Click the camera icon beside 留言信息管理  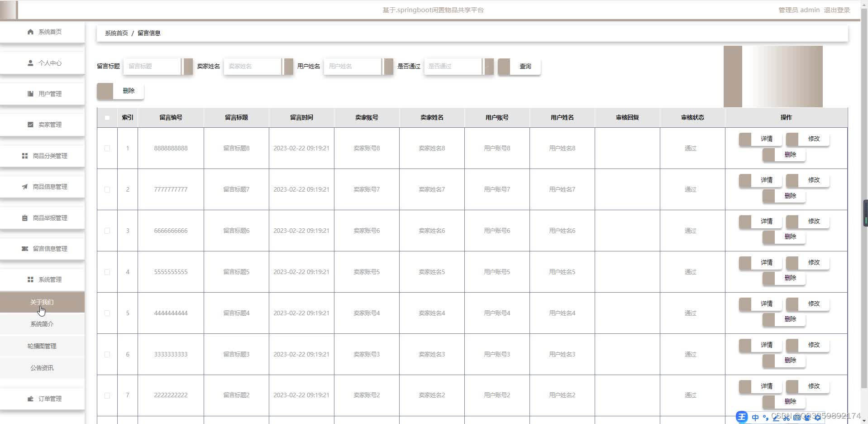[25, 249]
